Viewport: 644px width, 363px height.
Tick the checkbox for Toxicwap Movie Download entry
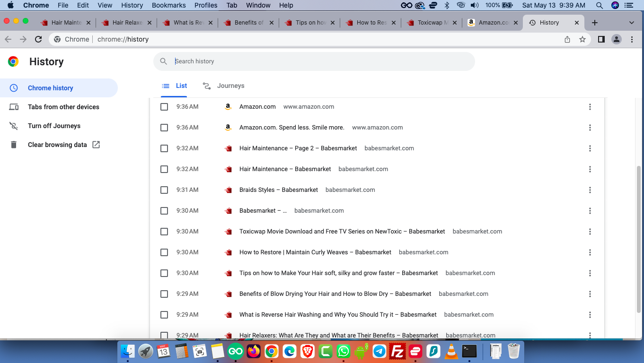pyautogui.click(x=164, y=232)
